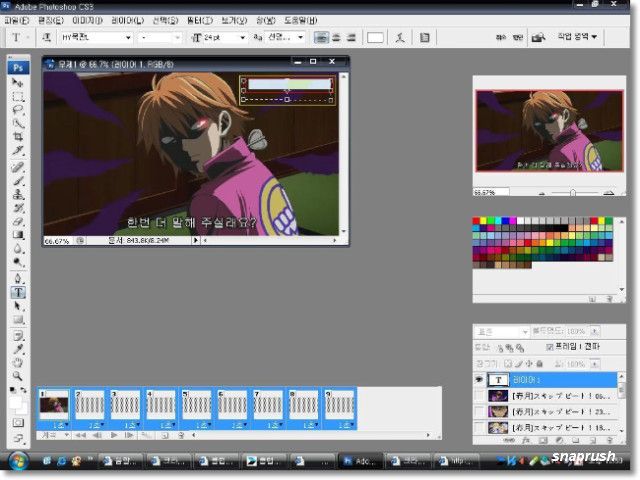Open the 필터(T) menu
640x480 pixels.
(200, 20)
